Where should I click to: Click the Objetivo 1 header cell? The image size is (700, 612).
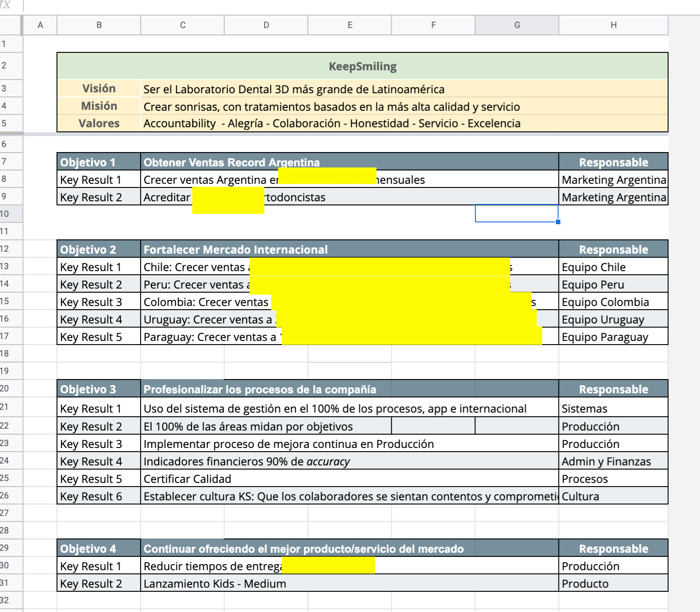click(99, 162)
